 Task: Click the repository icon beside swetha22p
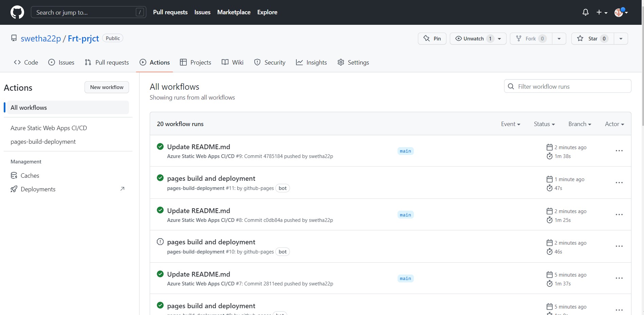pos(14,38)
